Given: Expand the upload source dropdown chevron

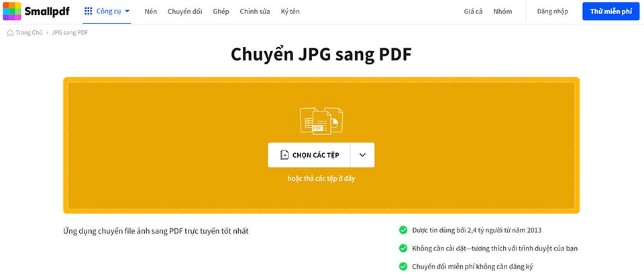Looking at the screenshot, I should [362, 155].
